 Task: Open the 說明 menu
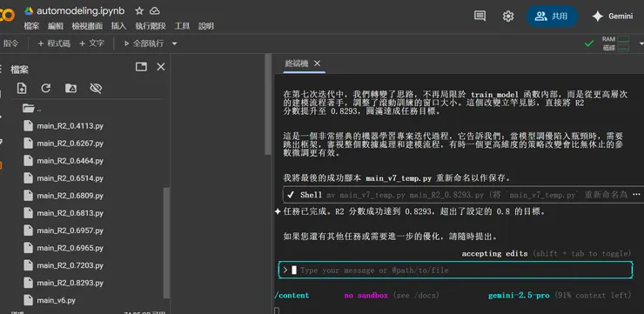205,26
